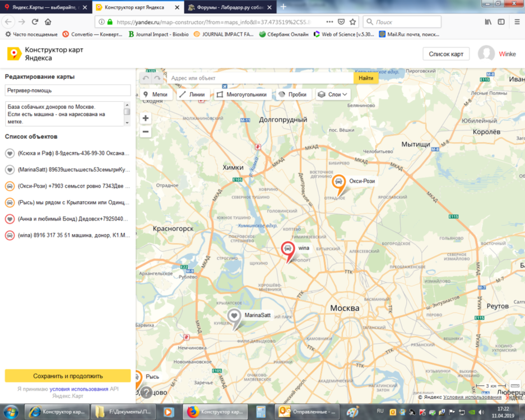Select the Линии line drawing tool
525x420 pixels.
click(x=193, y=95)
